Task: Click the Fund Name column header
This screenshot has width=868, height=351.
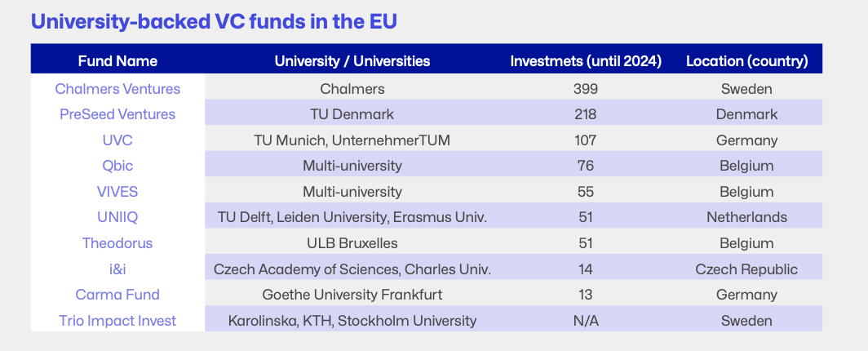Action: tap(117, 61)
